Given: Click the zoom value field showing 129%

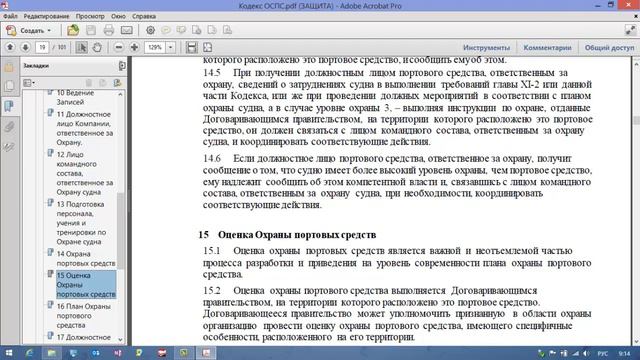Looking at the screenshot, I should pos(155,47).
